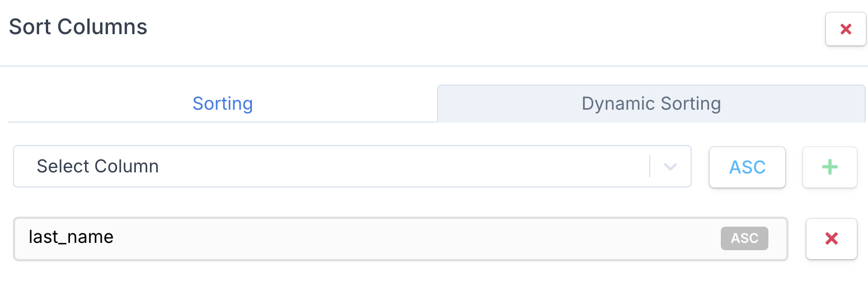Viewport: 868px width, 286px height.
Task: Click the Sort Columns heading
Action: point(78,27)
